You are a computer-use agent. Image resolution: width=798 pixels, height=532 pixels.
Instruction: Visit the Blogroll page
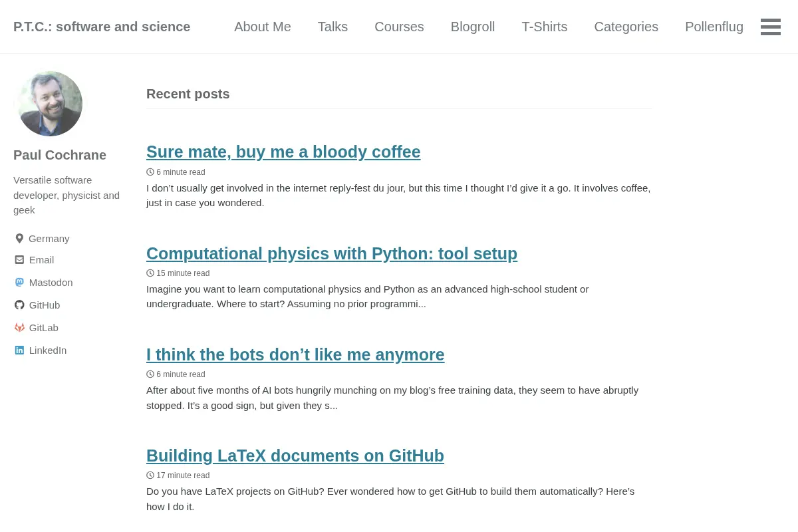(x=473, y=27)
